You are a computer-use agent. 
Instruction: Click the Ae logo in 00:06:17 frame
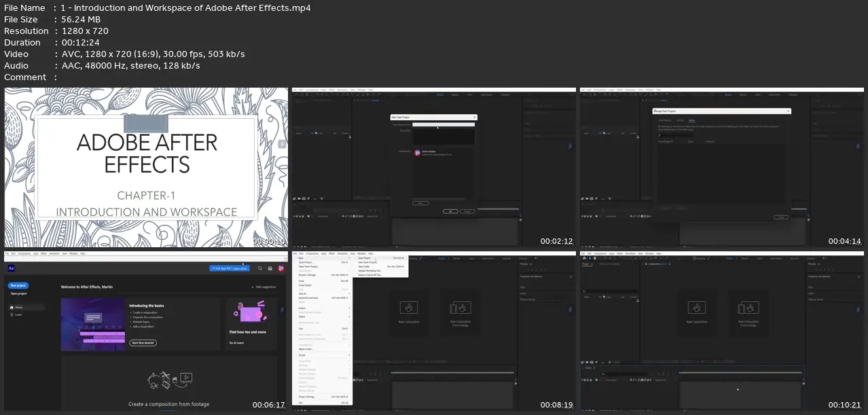[12, 268]
